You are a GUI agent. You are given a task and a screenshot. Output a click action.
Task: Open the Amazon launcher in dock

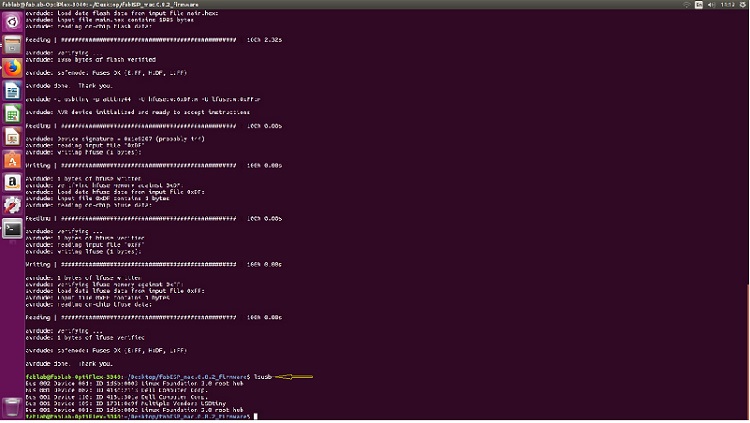pos(12,183)
